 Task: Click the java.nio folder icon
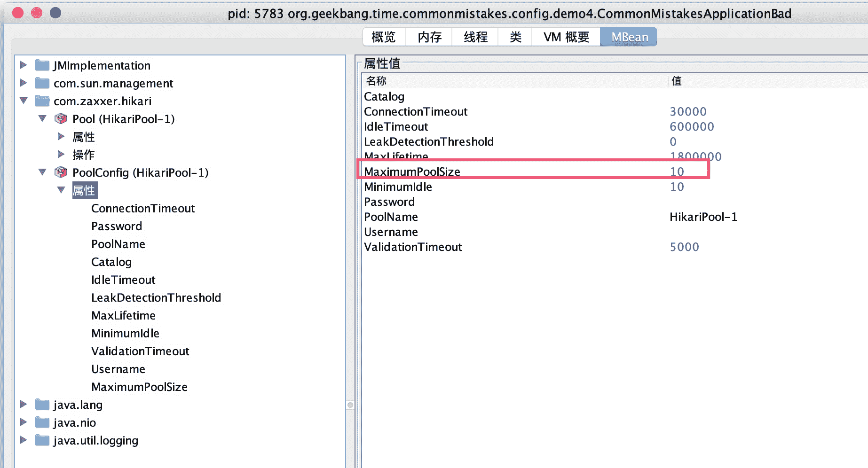(42, 422)
